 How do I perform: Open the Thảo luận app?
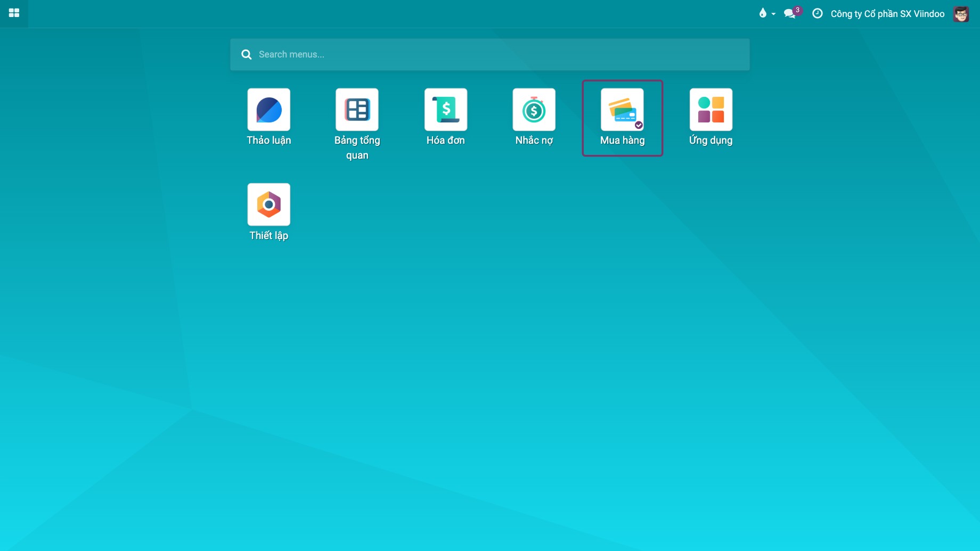point(268,110)
